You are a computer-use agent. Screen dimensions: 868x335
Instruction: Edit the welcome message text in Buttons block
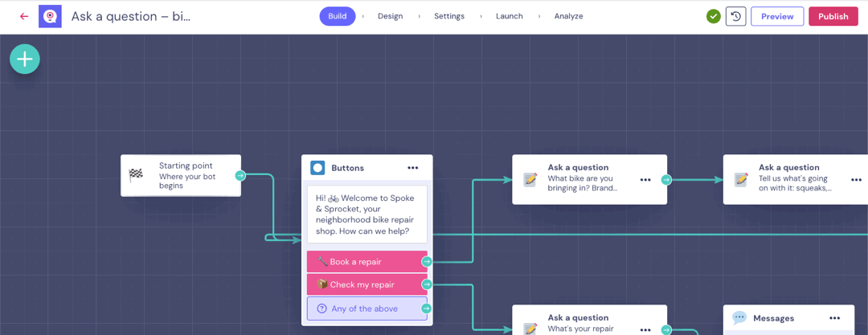point(367,214)
